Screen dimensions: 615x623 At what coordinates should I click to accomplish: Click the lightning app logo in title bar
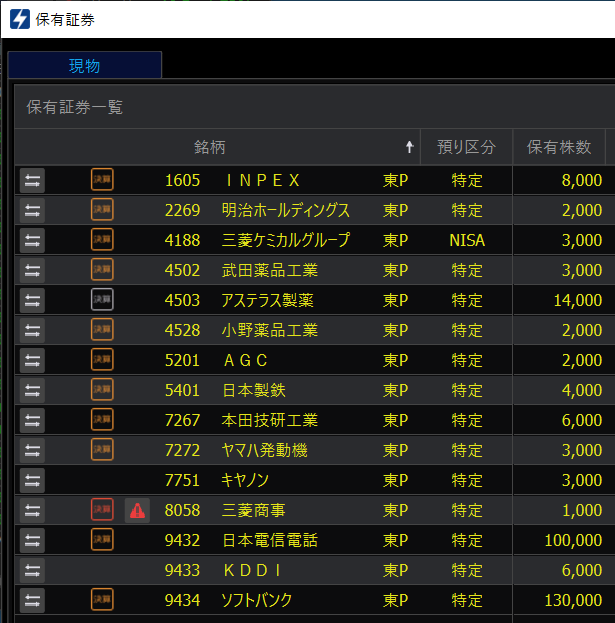coord(20,19)
